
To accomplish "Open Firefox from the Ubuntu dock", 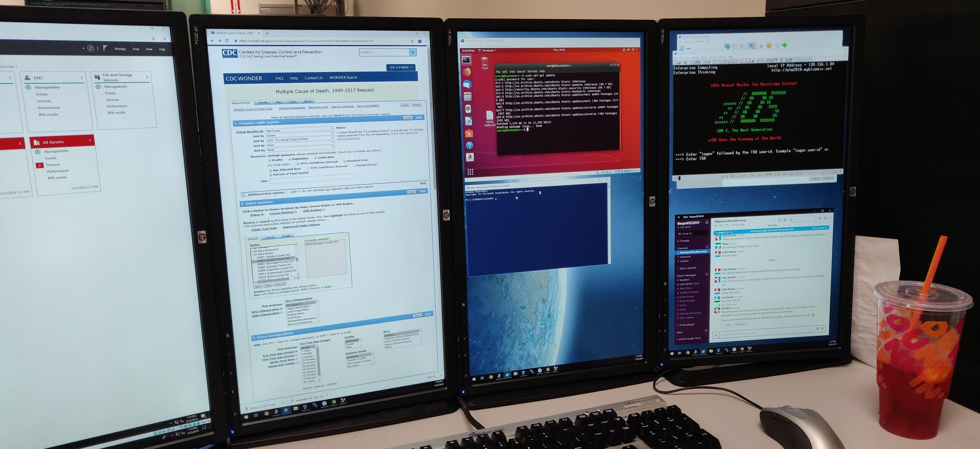I will [x=467, y=72].
